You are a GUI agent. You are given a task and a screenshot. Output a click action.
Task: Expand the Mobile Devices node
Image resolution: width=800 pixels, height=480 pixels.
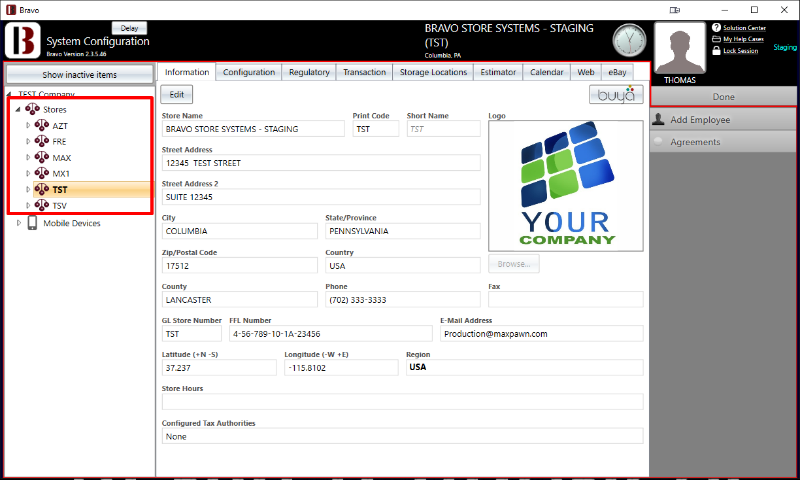pyautogui.click(x=19, y=223)
